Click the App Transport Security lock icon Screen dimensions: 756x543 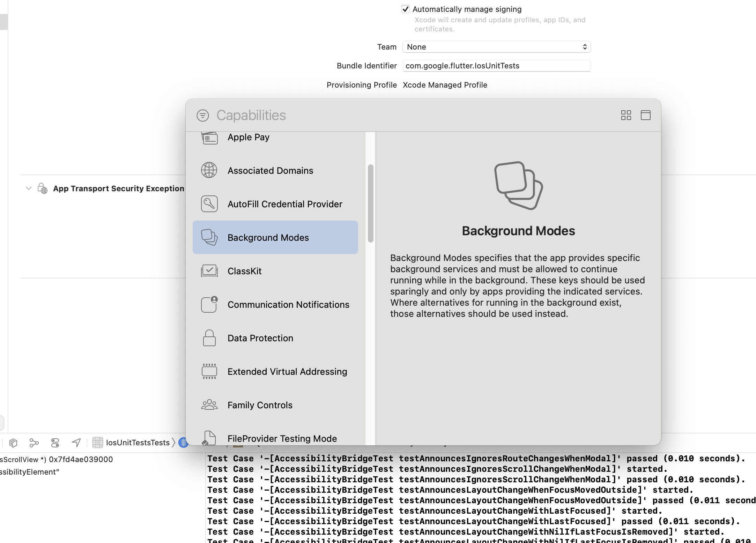(x=43, y=188)
